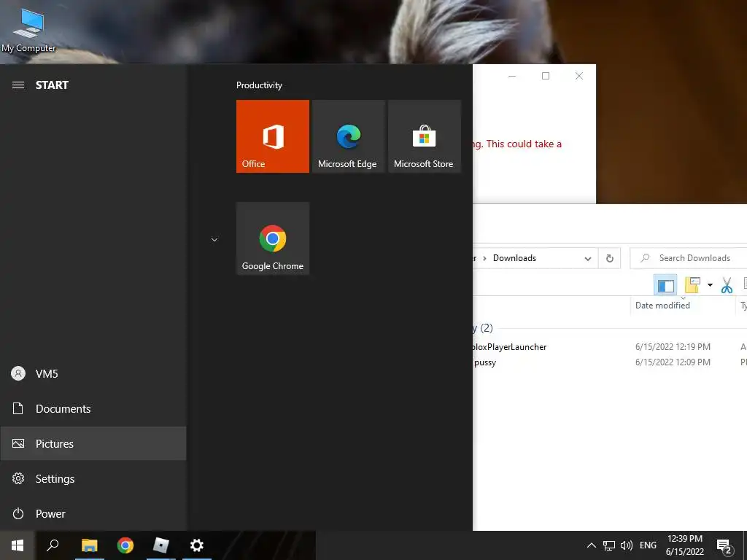Expand tile group chevron beside Chrome tile
747x560 pixels.
tap(214, 239)
